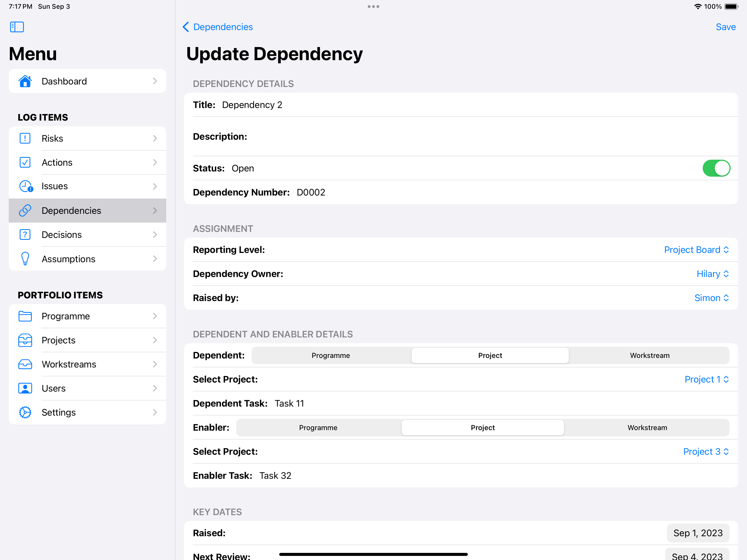Viewport: 747px width, 560px height.
Task: Open Settings menu item
Action: click(87, 412)
